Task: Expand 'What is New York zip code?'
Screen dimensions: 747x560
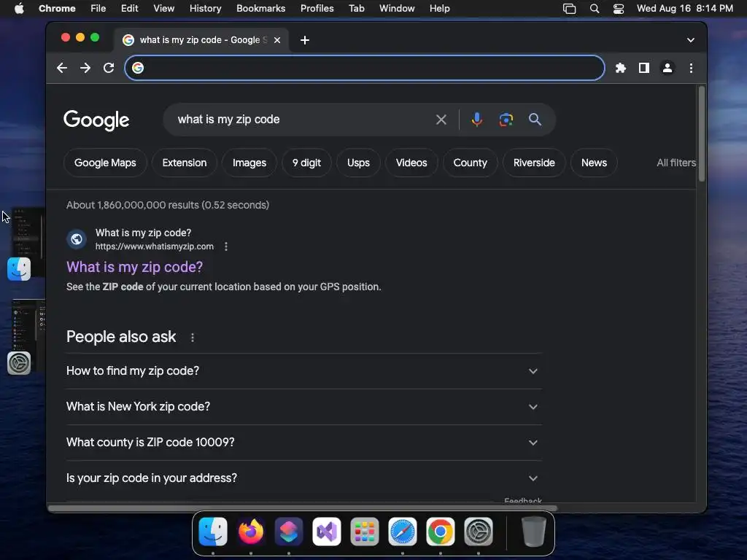Action: click(x=304, y=407)
